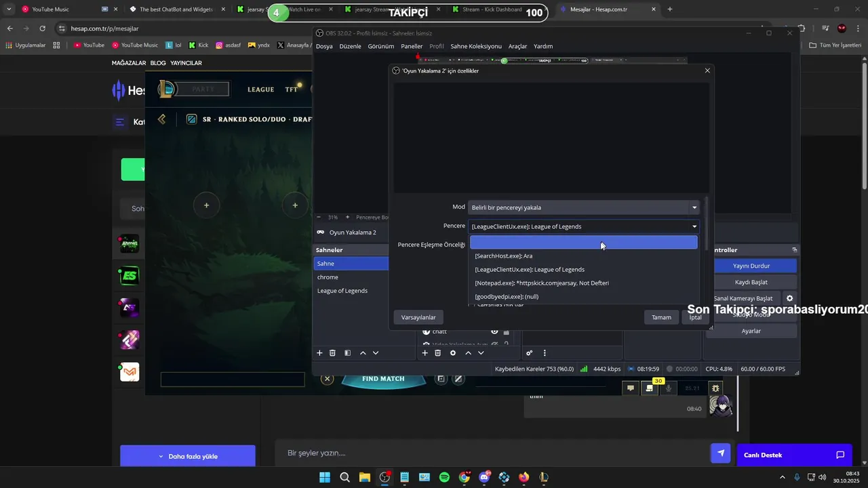Delete selected scene with trash icon under Sahneler
This screenshot has width=868, height=488.
(x=332, y=353)
